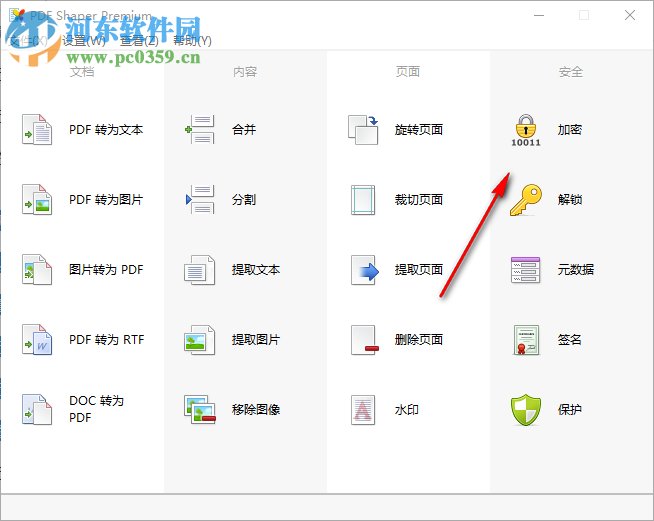Click the PDF 转为文本 document icon
This screenshot has width=654, height=521.
click(37, 130)
